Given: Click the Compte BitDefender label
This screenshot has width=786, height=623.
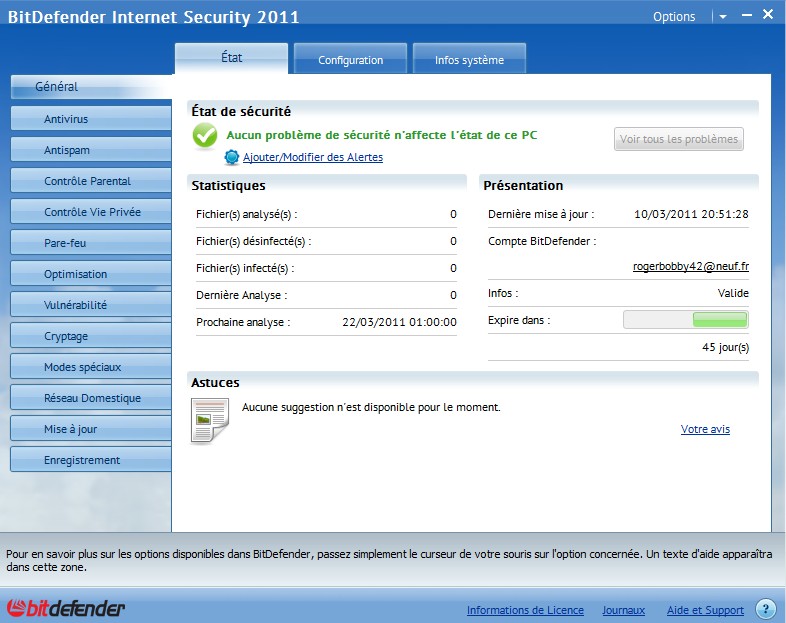Looking at the screenshot, I should coord(542,241).
